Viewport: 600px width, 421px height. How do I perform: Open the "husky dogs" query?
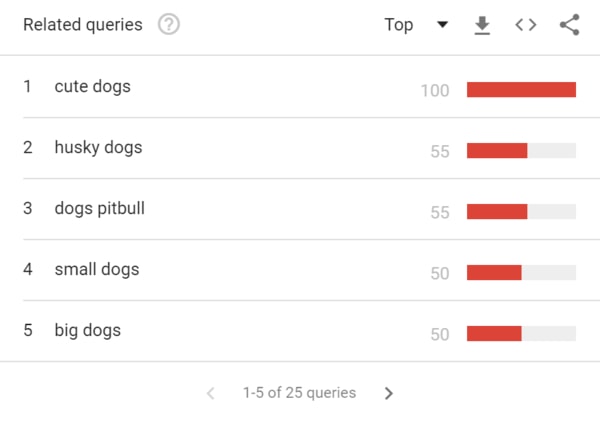(x=98, y=148)
